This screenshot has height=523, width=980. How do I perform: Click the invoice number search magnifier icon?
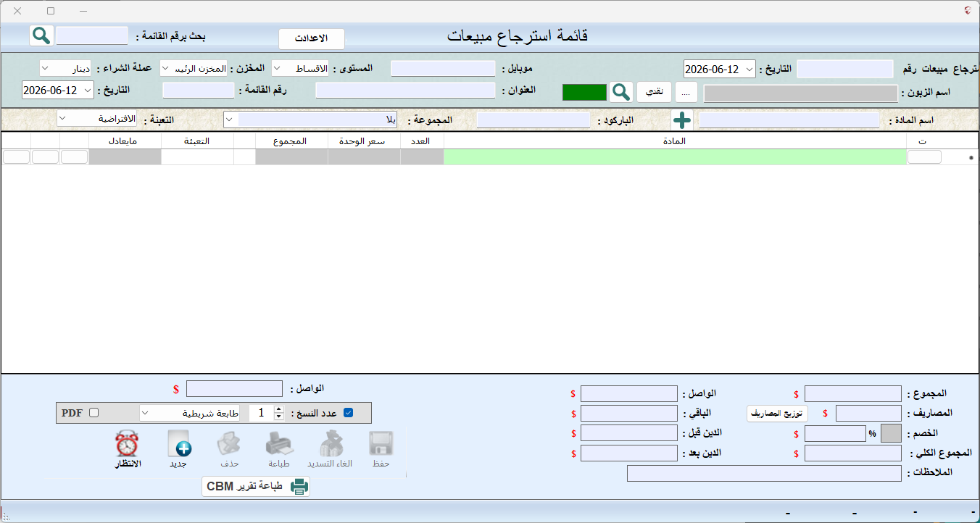[x=41, y=35]
